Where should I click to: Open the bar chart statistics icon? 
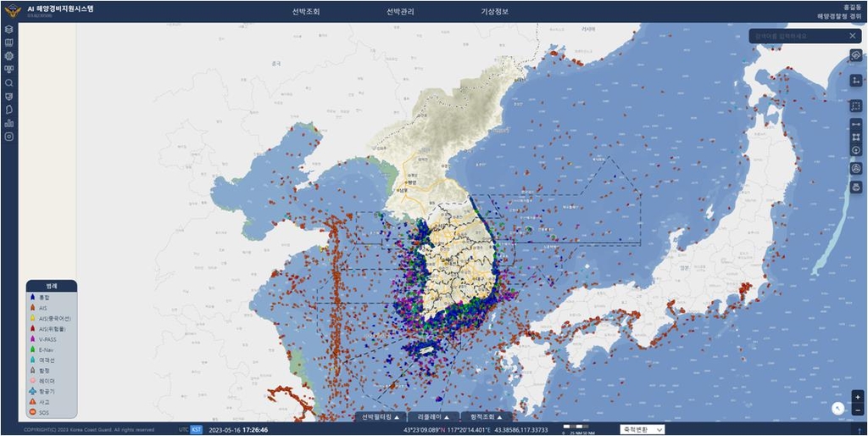(x=9, y=123)
